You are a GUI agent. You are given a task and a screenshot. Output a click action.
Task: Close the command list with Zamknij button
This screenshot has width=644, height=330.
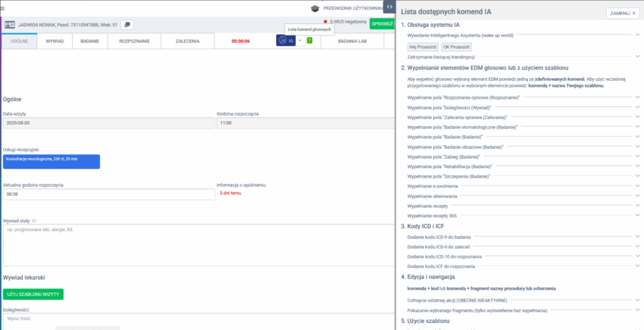[x=623, y=13]
